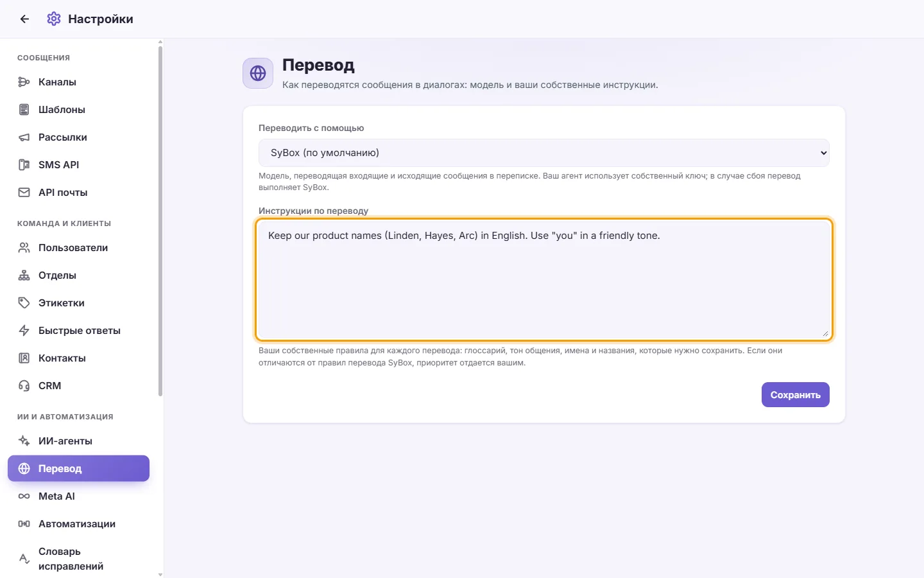Open Meta AI settings
Screen dimensions: 924x578
click(x=78, y=496)
